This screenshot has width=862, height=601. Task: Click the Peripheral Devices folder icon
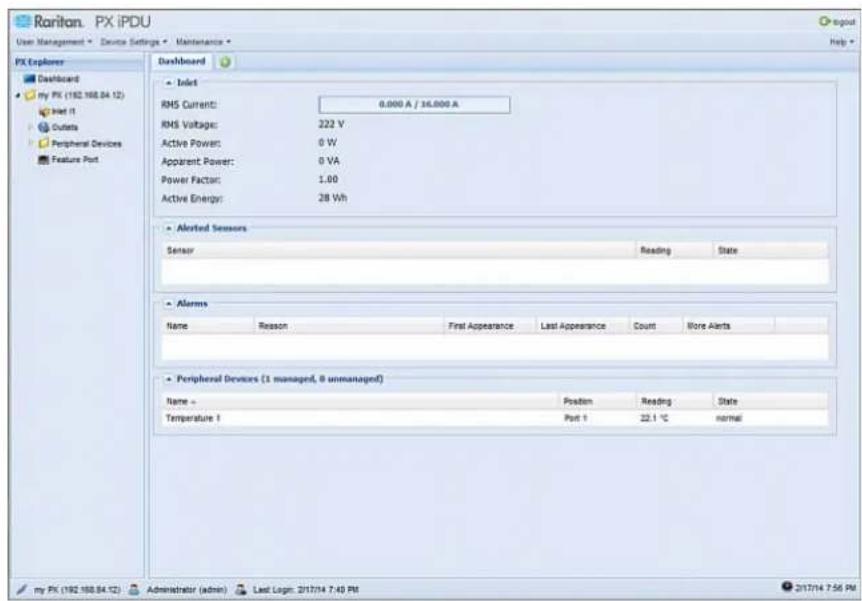click(x=44, y=144)
